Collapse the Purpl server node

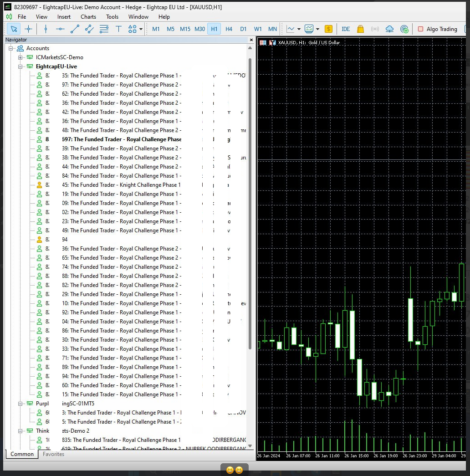click(x=20, y=404)
